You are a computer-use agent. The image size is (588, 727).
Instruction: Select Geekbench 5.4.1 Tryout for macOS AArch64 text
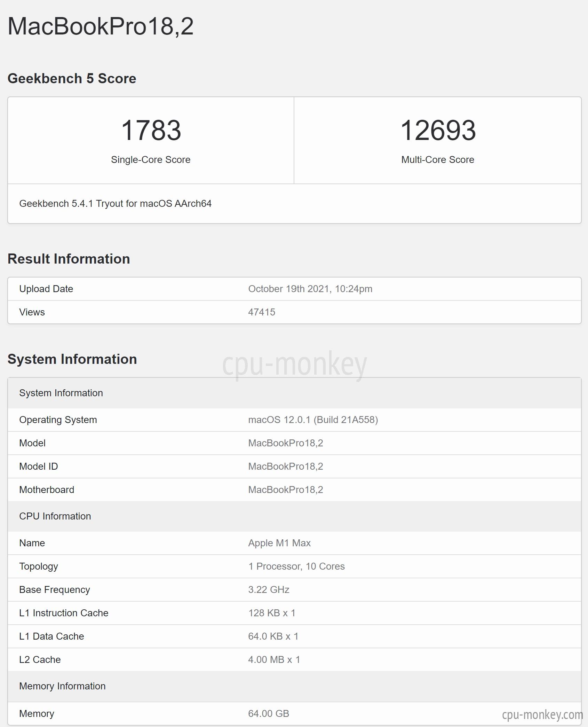point(115,203)
